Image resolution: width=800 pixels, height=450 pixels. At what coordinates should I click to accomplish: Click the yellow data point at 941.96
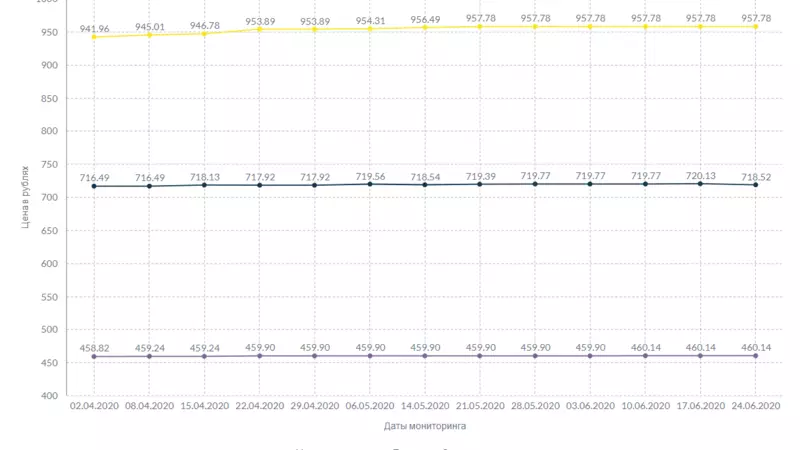[94, 37]
